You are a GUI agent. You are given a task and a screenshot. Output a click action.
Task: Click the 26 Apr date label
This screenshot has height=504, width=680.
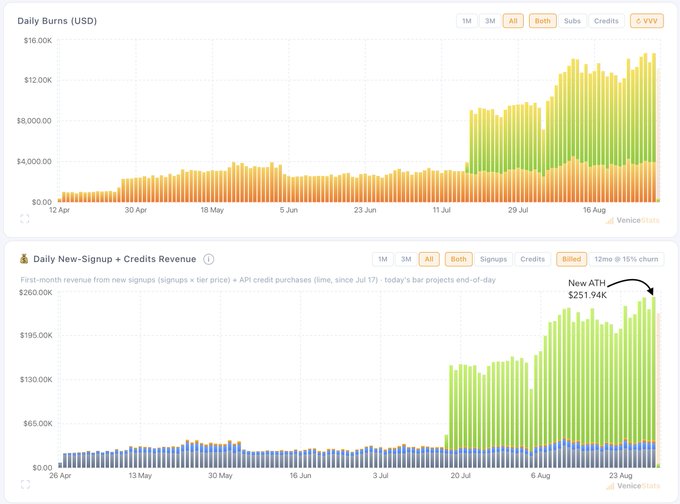click(60, 475)
